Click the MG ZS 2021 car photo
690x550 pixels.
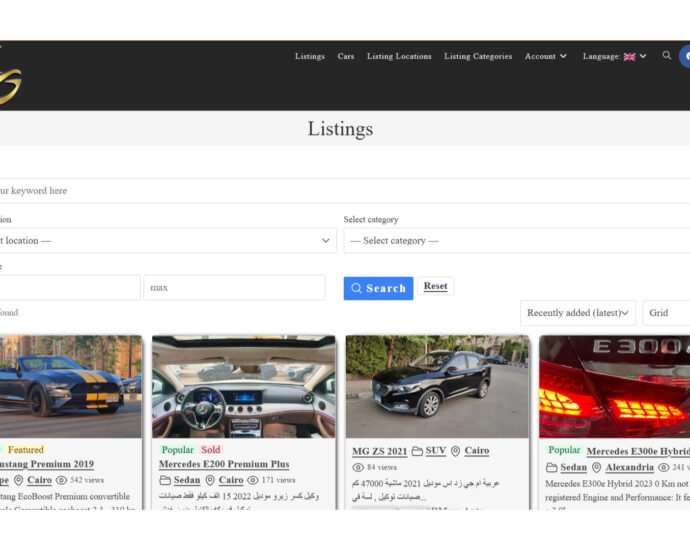437,385
